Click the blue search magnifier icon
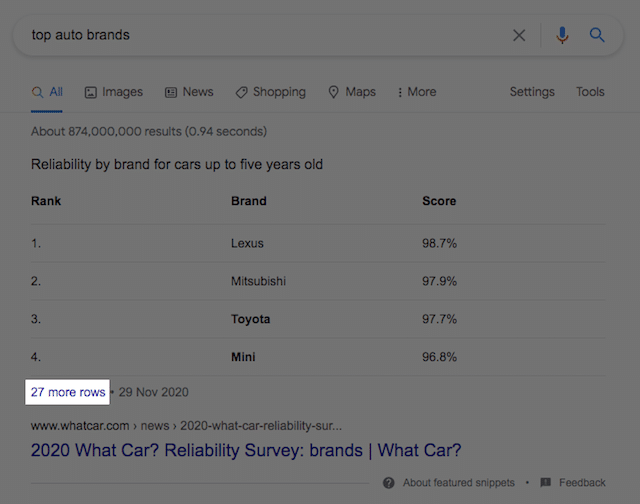 (x=597, y=36)
